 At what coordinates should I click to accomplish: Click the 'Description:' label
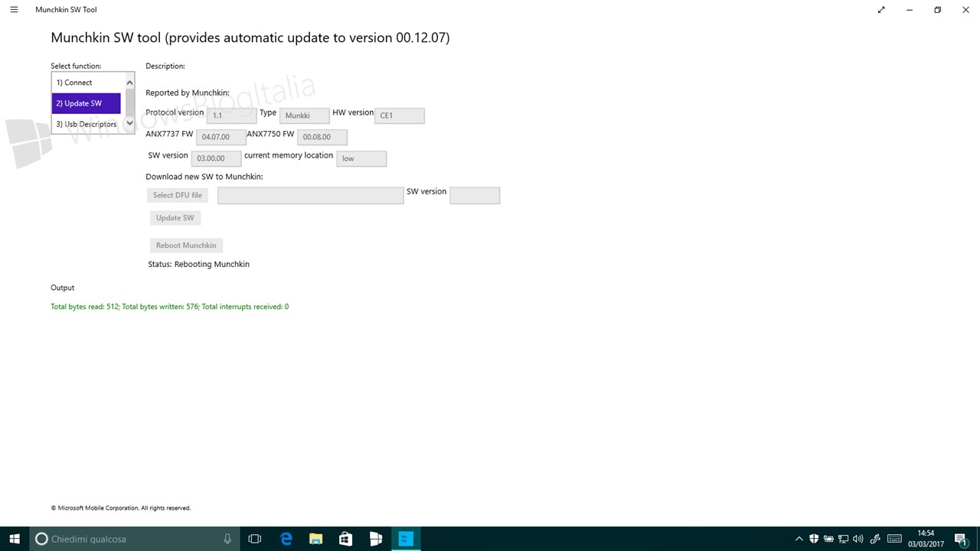pos(165,66)
